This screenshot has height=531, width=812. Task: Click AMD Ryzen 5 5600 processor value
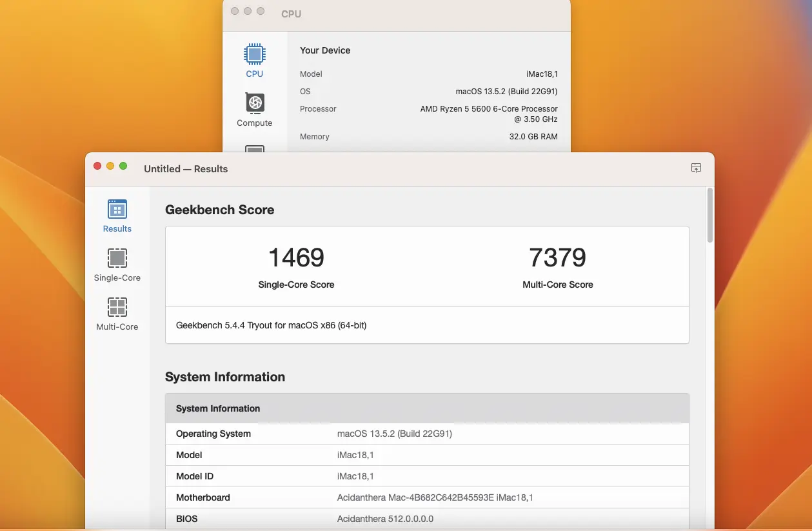tap(489, 114)
